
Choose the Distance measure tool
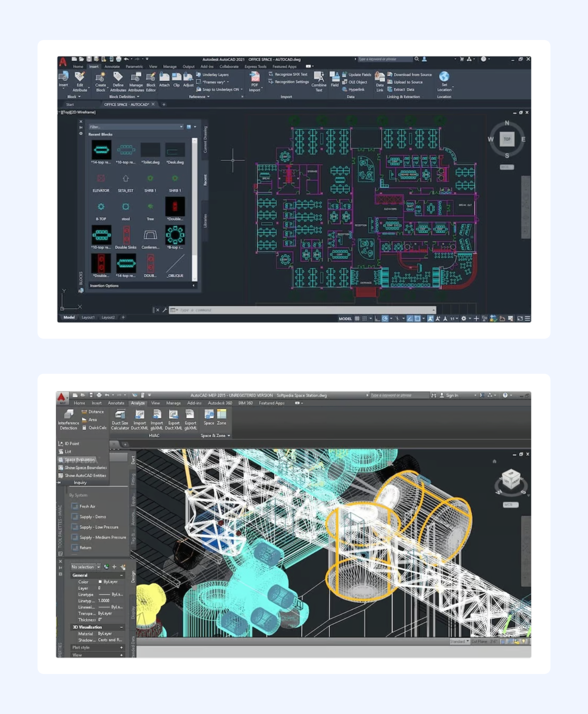[x=93, y=412]
